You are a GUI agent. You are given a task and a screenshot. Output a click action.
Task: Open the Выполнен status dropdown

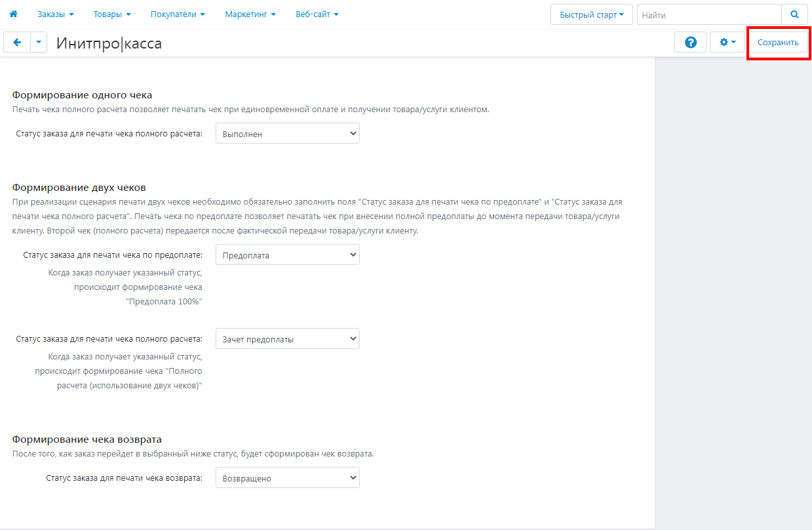pyautogui.click(x=288, y=133)
